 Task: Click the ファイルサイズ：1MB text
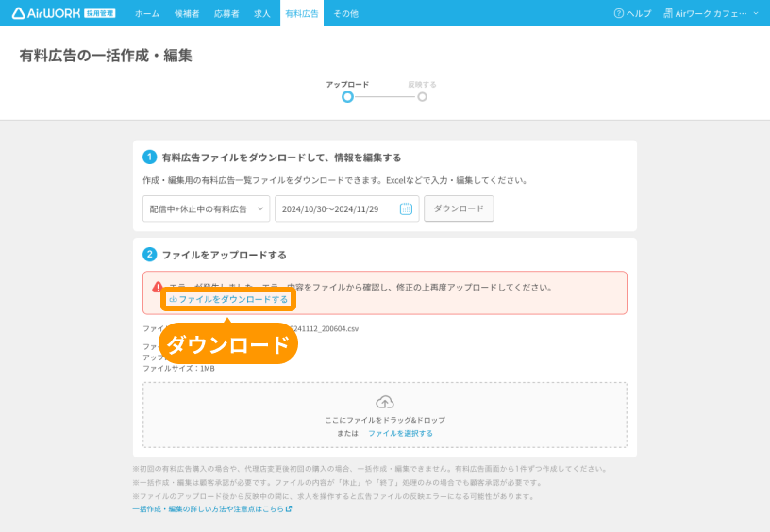coord(178,368)
